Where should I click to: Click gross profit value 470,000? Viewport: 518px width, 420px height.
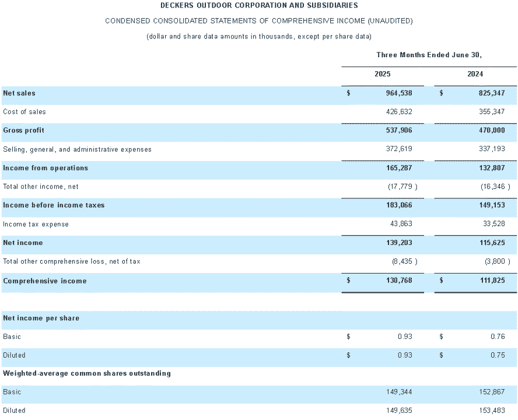pyautogui.click(x=492, y=130)
